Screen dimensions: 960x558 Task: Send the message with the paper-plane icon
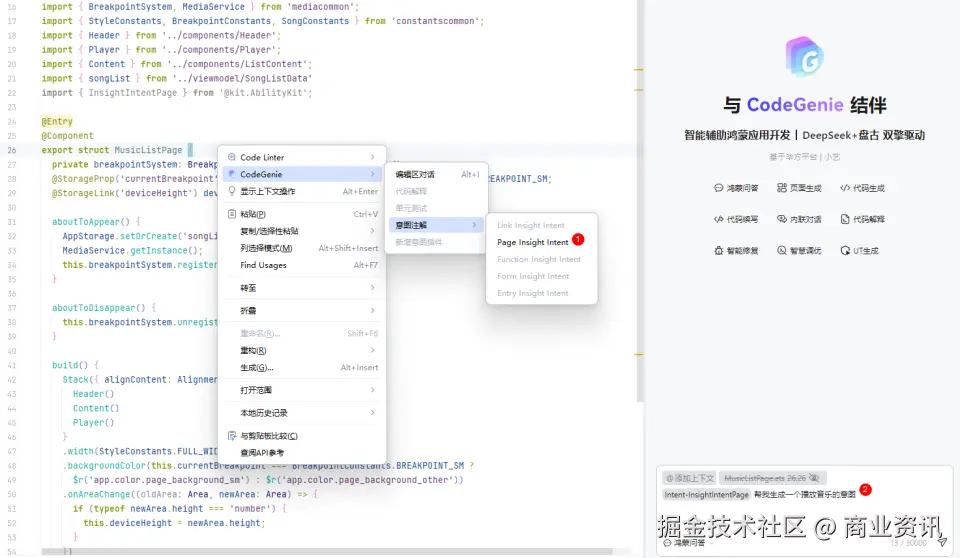pyautogui.click(x=942, y=542)
